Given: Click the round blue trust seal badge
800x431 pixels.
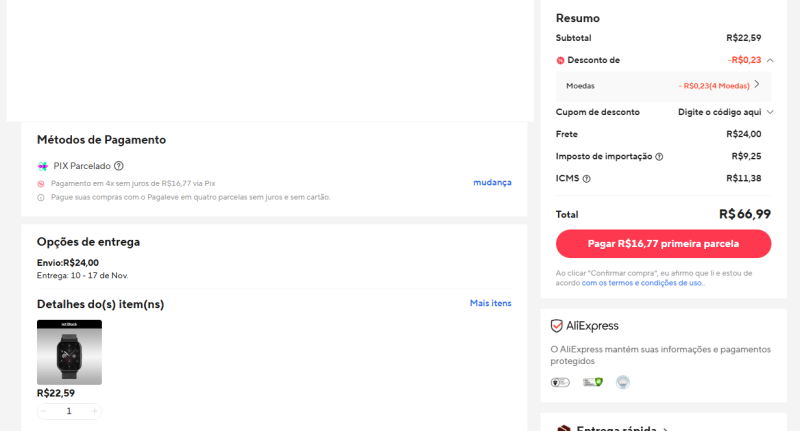Looking at the screenshot, I should click(623, 382).
